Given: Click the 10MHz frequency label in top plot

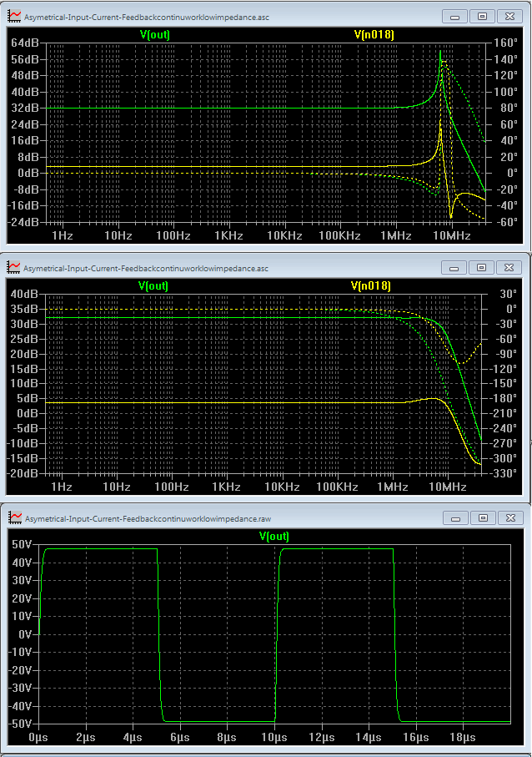Looking at the screenshot, I should pyautogui.click(x=451, y=235).
